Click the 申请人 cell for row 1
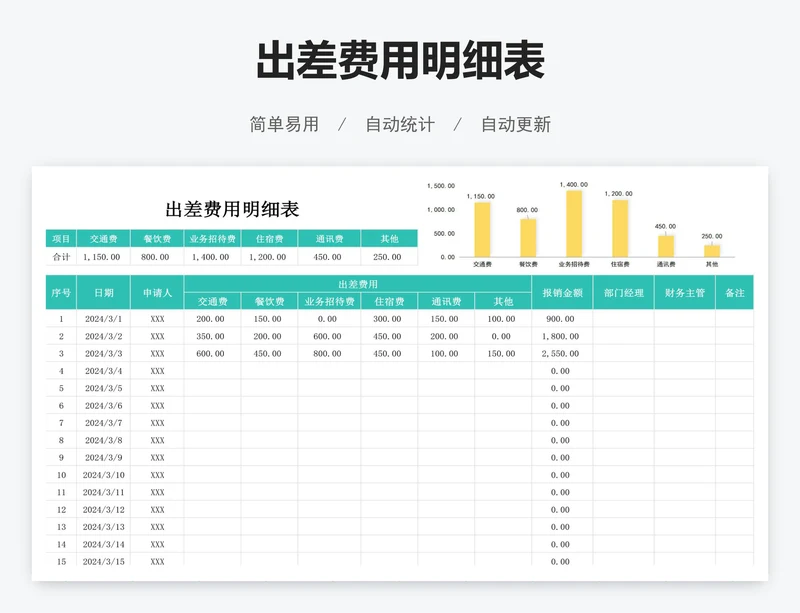Viewport: 800px width, 613px height. click(x=157, y=318)
